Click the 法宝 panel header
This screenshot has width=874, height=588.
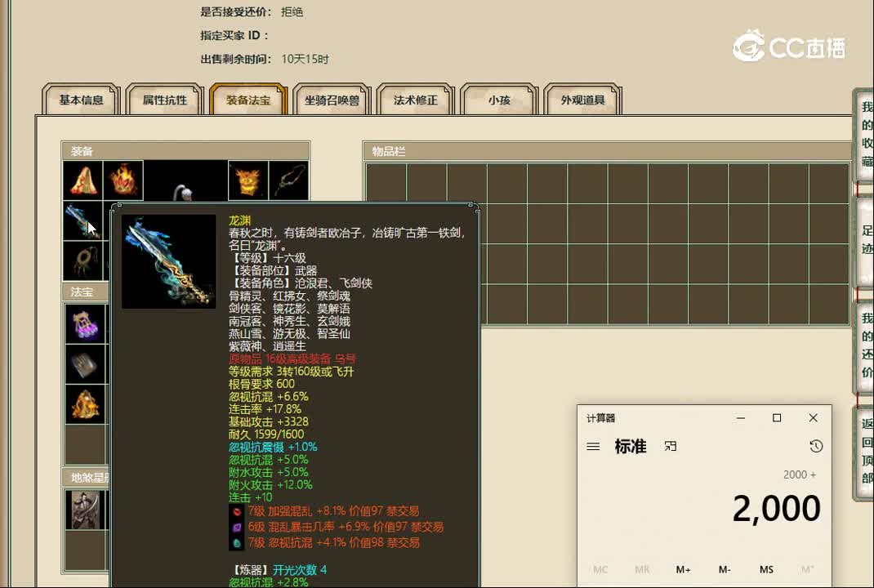[x=85, y=292]
